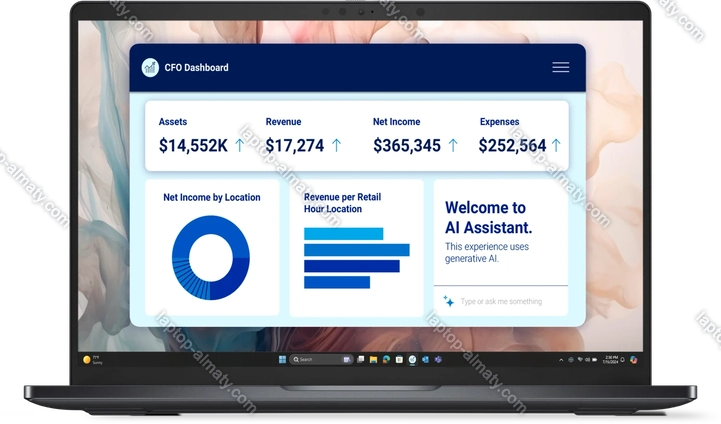Open the Windows Start menu

pyautogui.click(x=282, y=359)
